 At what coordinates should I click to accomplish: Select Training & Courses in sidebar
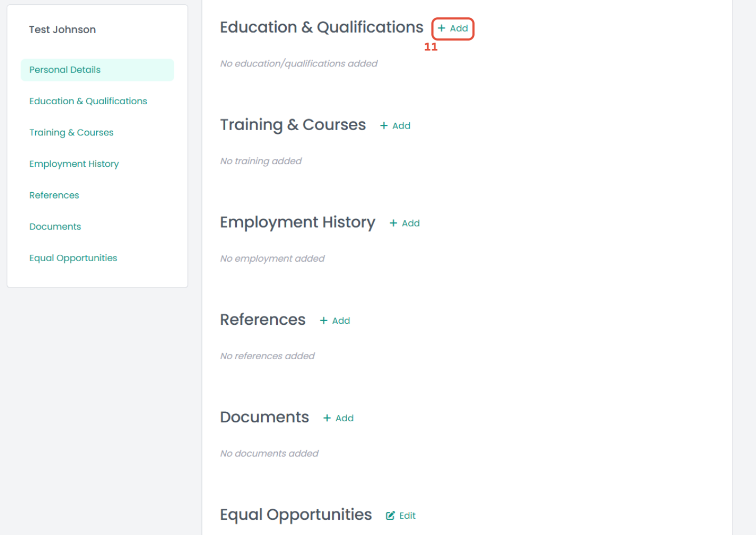[x=71, y=133]
